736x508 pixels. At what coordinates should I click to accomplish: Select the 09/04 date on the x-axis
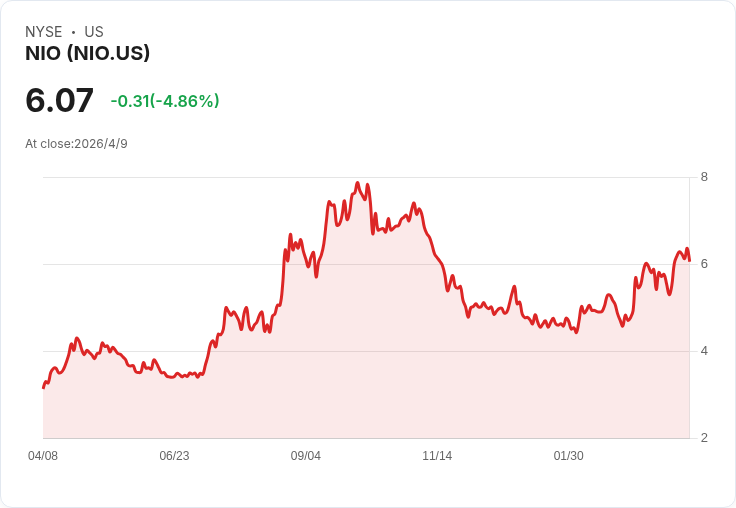(x=306, y=456)
